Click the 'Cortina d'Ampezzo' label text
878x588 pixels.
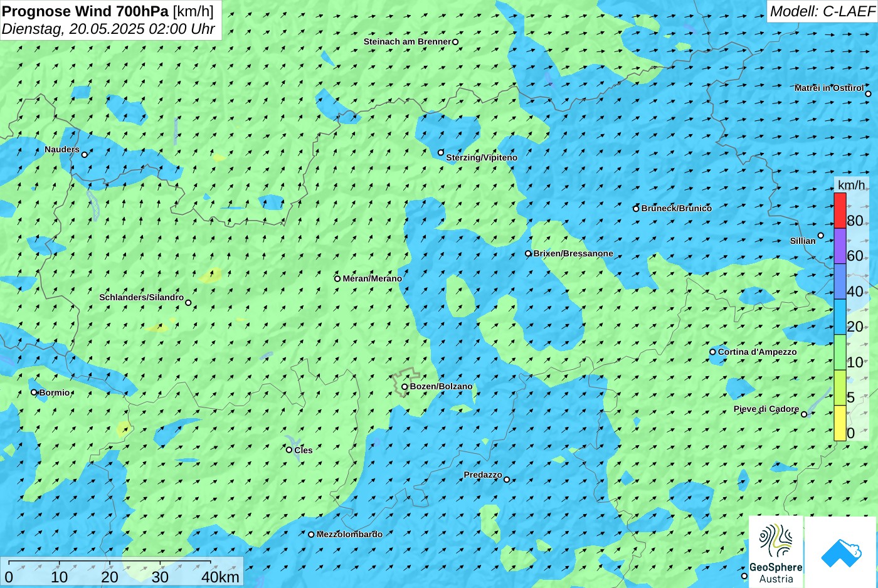coord(758,352)
